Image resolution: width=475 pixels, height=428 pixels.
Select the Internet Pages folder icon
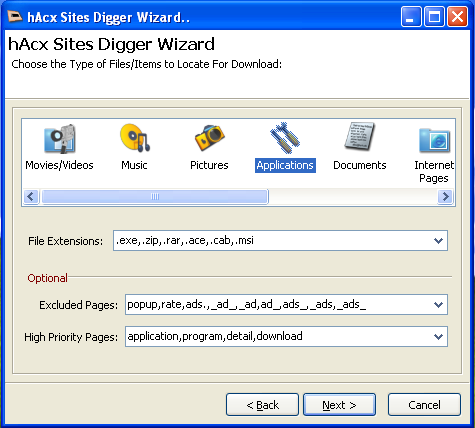pos(435,140)
